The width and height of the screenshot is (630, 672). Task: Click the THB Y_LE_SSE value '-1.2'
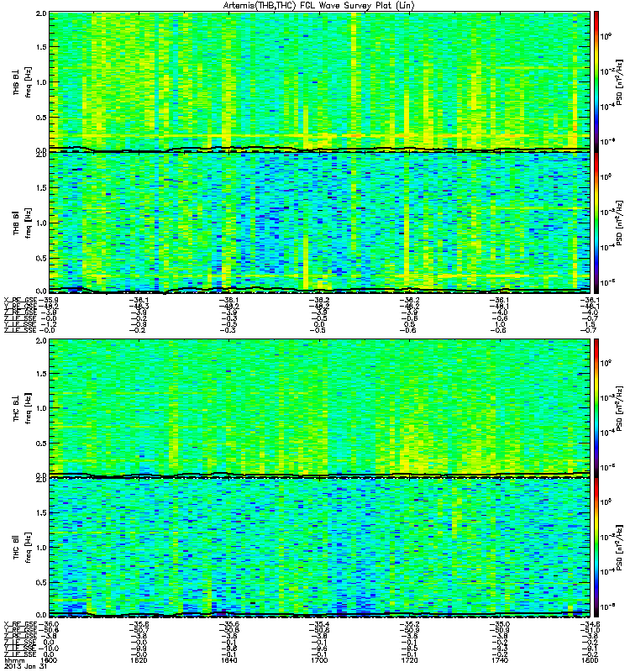(x=47, y=324)
